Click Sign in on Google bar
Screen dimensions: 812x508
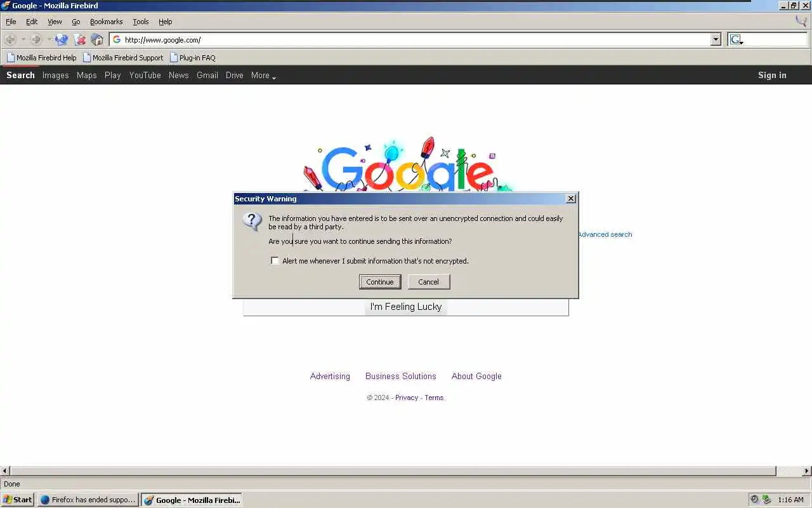pos(772,75)
